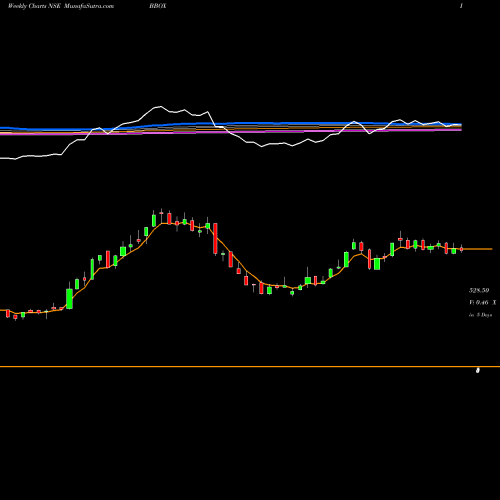The image size is (500, 500).
Task: Click the tallest red candle after the peak
Action: pos(215,239)
